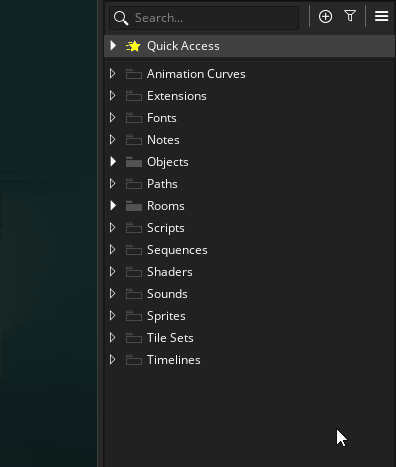The height and width of the screenshot is (467, 396).
Task: Expand the Animation Curves folder arrow
Action: (113, 74)
